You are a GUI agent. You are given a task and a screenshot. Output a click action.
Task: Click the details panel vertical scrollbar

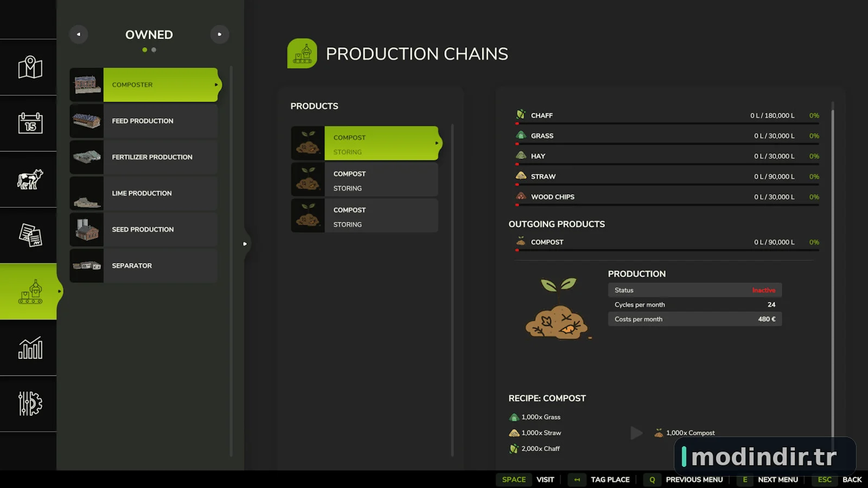pyautogui.click(x=833, y=271)
